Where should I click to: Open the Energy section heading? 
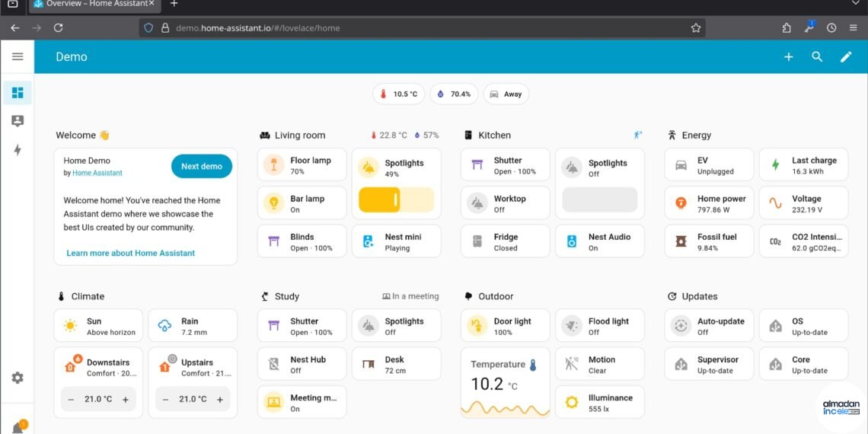[x=697, y=135]
